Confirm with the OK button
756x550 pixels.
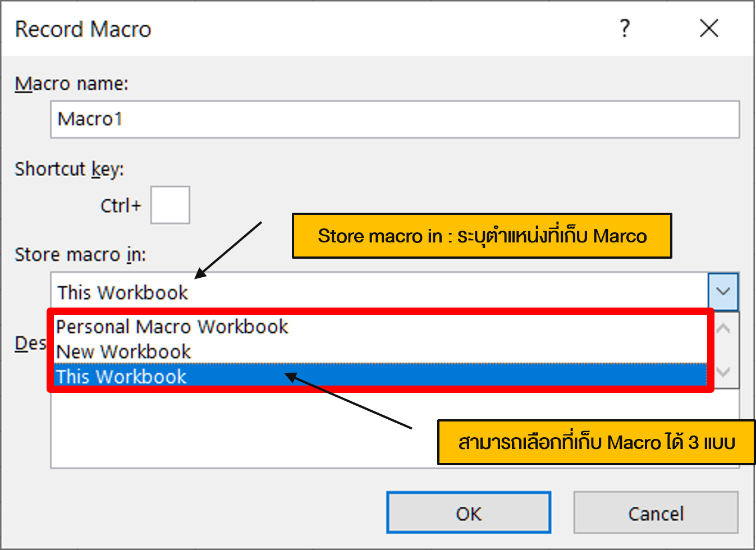[x=469, y=513]
